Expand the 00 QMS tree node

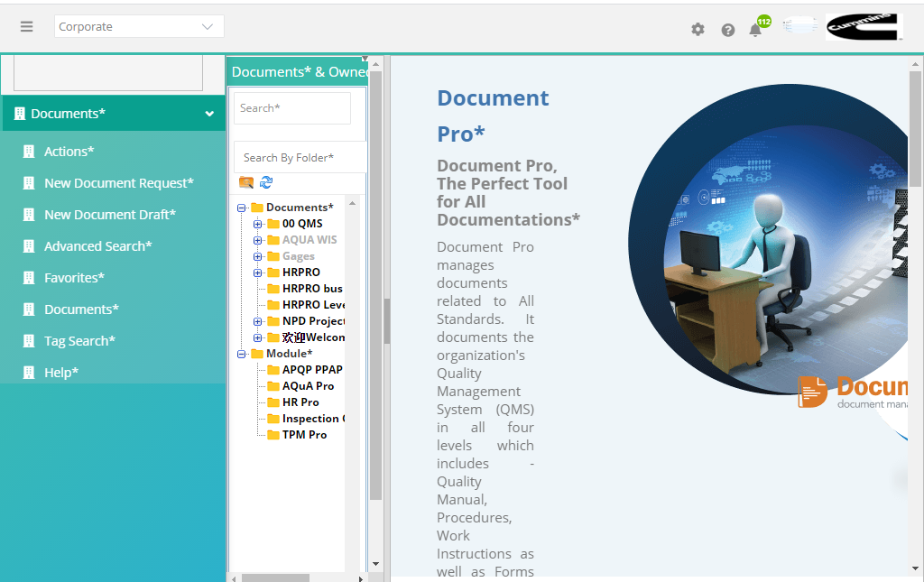(x=257, y=224)
